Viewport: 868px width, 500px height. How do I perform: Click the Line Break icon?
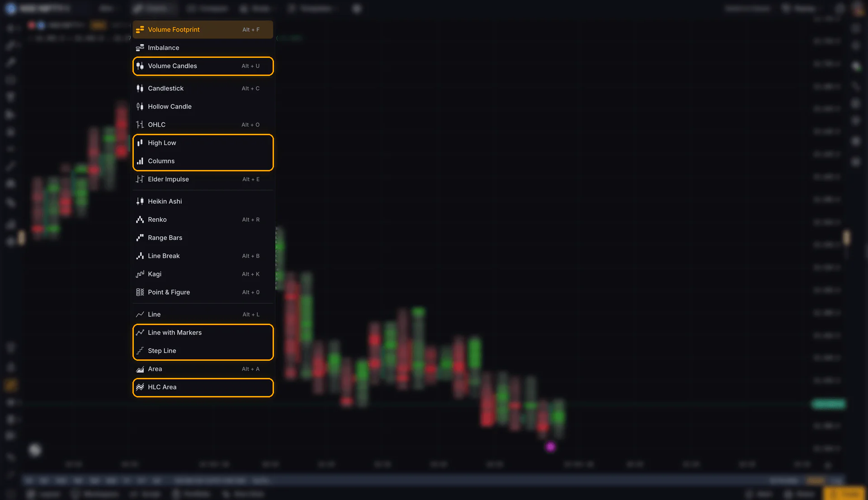140,256
